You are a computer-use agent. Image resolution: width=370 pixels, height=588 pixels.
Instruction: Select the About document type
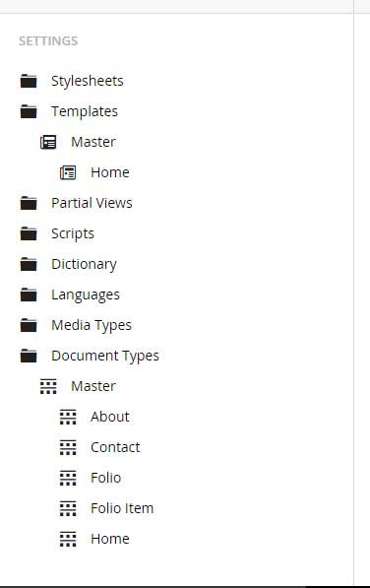coord(110,417)
